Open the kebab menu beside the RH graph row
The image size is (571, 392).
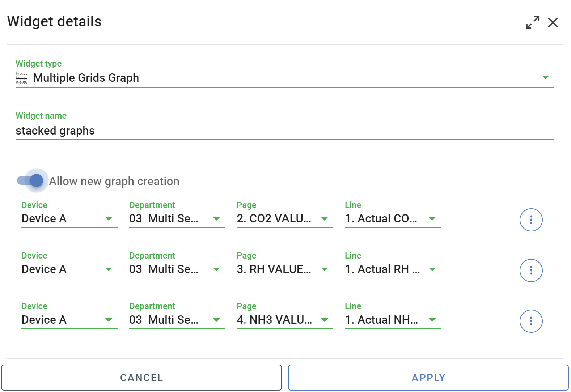[531, 270]
